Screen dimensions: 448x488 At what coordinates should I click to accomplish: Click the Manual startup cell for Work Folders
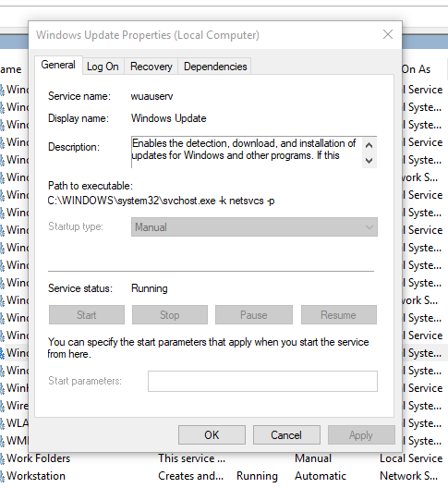pyautogui.click(x=313, y=458)
